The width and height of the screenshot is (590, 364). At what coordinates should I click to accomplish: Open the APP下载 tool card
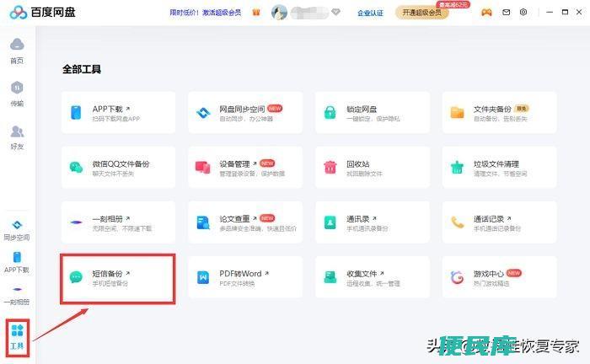coord(118,112)
